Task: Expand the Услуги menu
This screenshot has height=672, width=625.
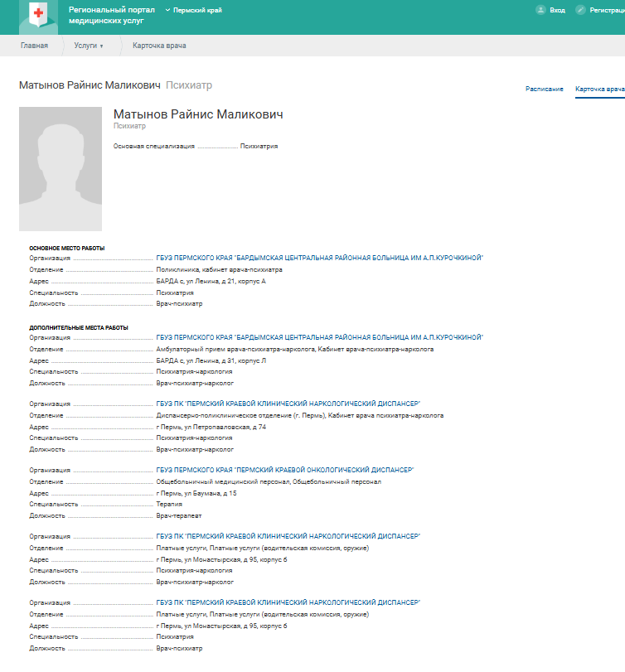Action: (89, 46)
